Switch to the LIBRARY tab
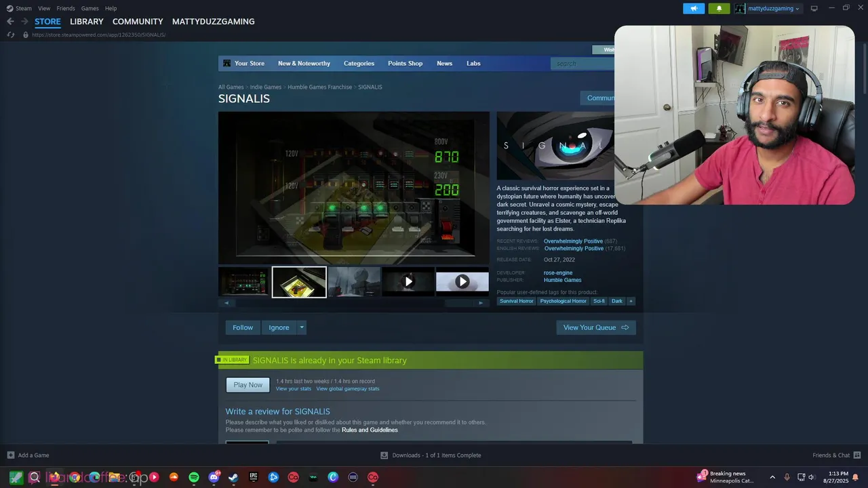The height and width of the screenshot is (488, 868). coord(87,22)
